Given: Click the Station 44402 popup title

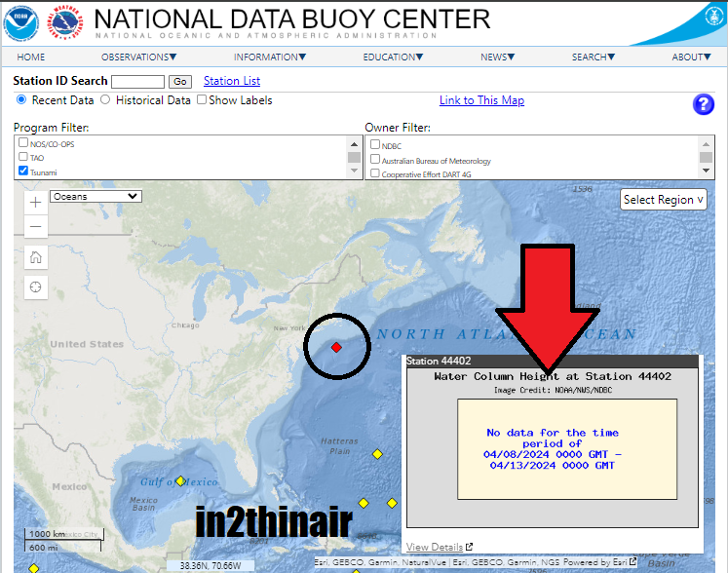Looking at the screenshot, I should (x=439, y=361).
